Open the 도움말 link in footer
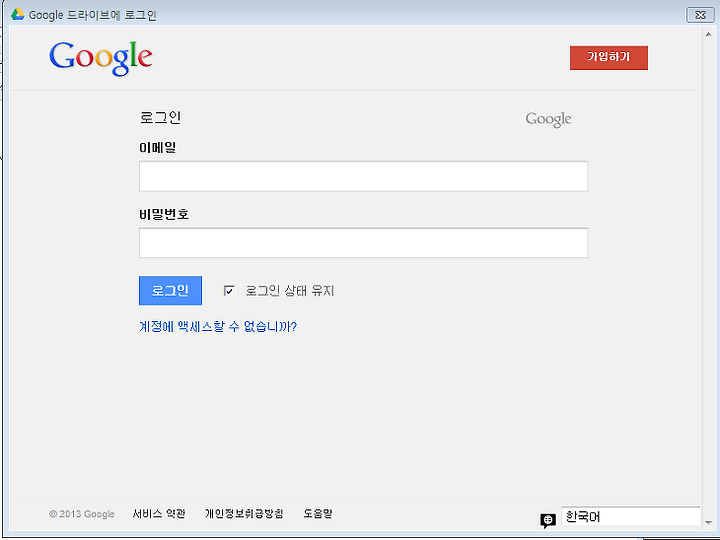This screenshot has width=720, height=540. point(318,513)
